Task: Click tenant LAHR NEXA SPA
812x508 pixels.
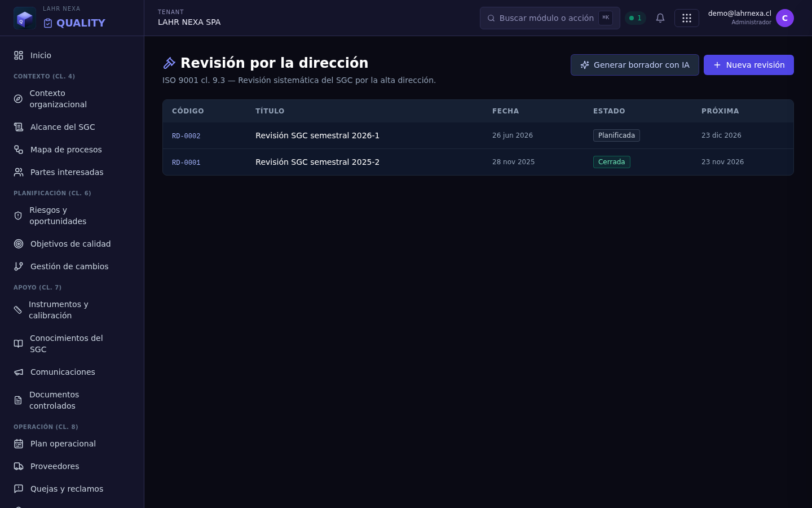Action: pyautogui.click(x=189, y=22)
